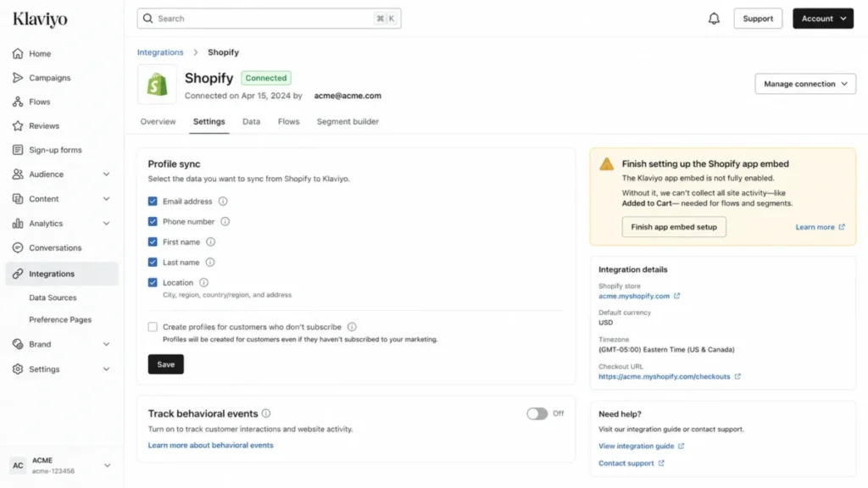Click Finish app embed setup button
The image size is (868, 488).
[x=674, y=227]
